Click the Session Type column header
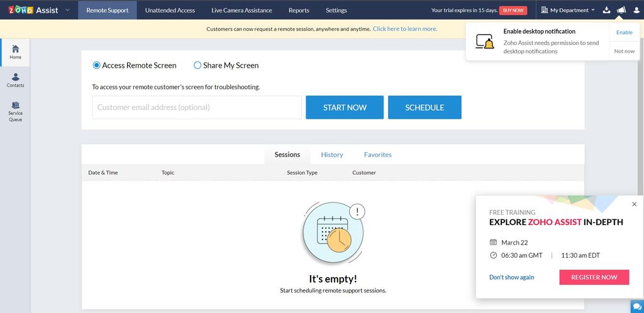644x313 pixels. pos(303,173)
